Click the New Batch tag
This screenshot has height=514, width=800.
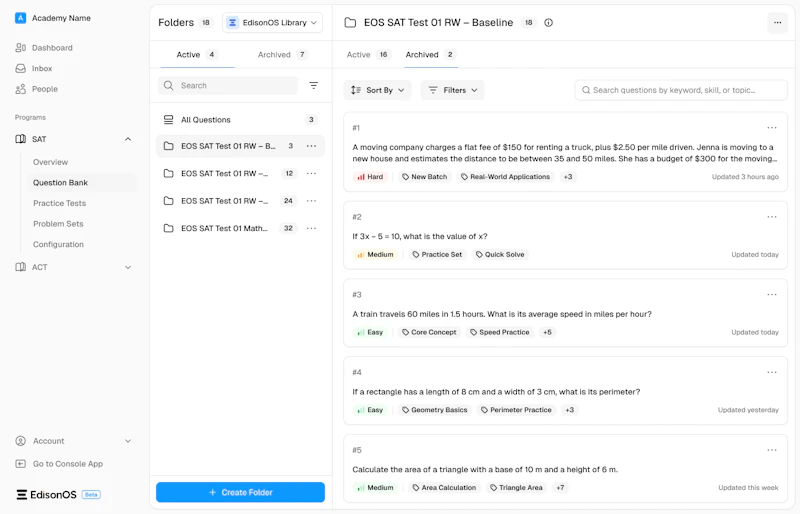pyautogui.click(x=424, y=177)
